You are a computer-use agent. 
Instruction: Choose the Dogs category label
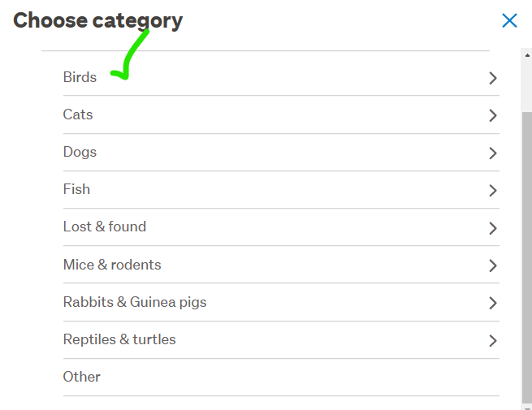point(80,152)
